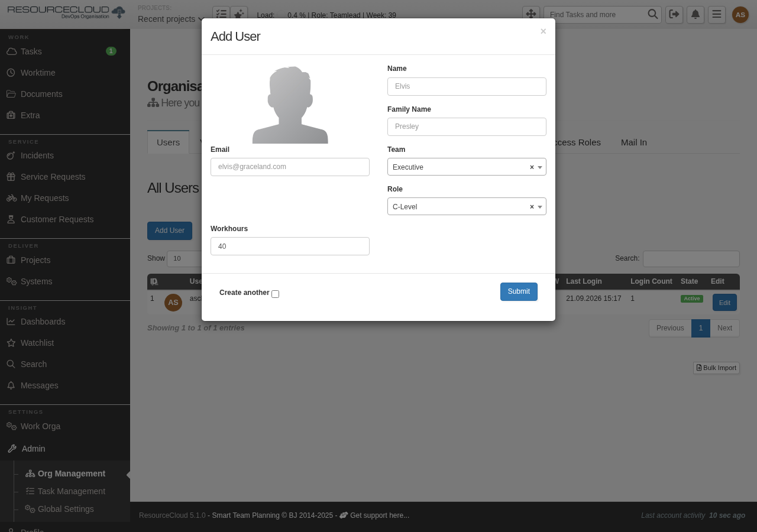Screen dimensions: 757x532
Task: Open the hamburger menu icon
Action: (717, 15)
